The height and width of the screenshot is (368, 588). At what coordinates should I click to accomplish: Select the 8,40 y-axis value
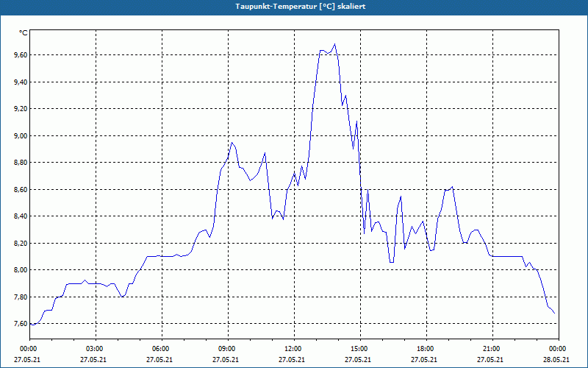(x=21, y=216)
